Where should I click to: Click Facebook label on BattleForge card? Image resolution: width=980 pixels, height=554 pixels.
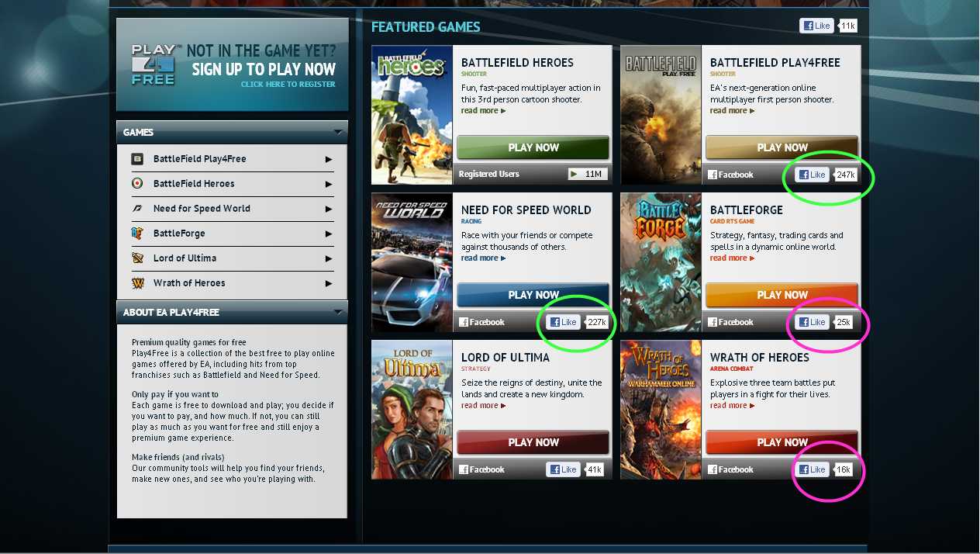point(730,322)
